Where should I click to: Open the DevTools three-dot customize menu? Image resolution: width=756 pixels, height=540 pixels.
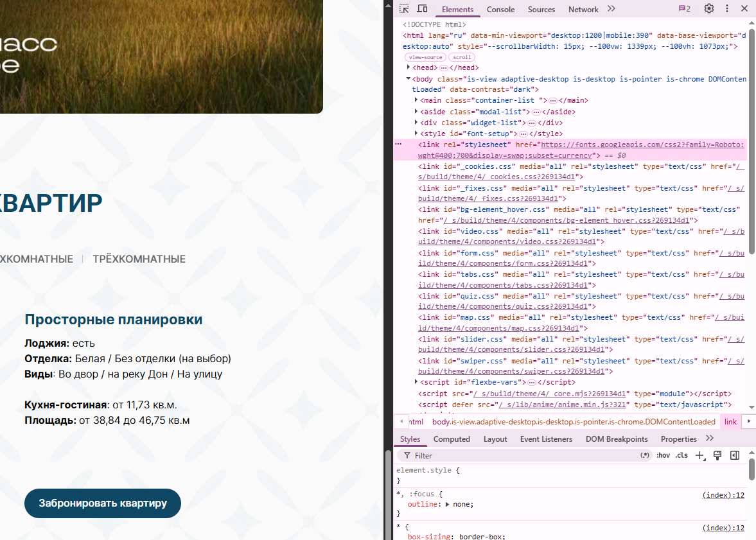(727, 9)
